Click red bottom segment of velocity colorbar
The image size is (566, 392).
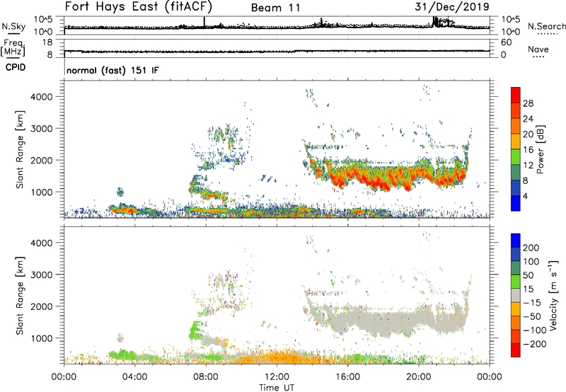[516, 350]
